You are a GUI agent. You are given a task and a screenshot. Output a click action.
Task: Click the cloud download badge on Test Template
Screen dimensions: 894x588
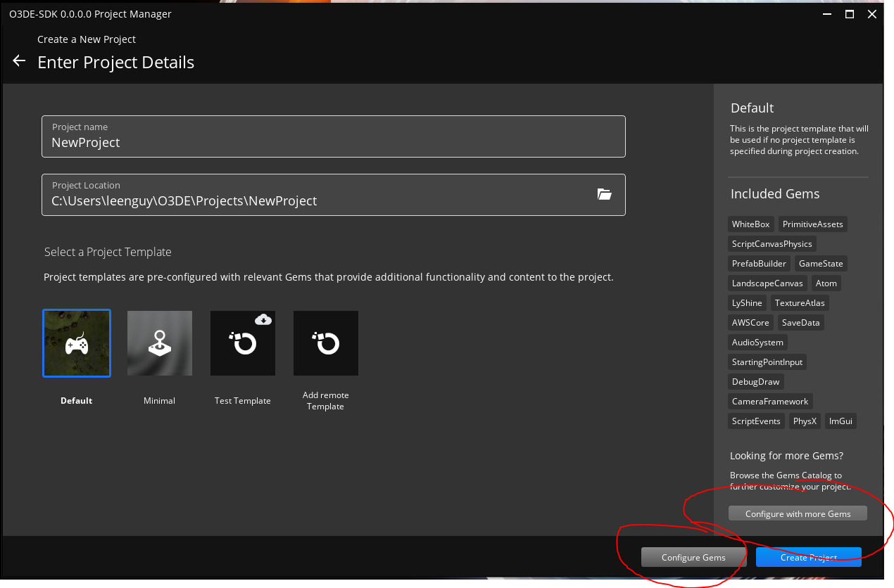click(x=263, y=319)
